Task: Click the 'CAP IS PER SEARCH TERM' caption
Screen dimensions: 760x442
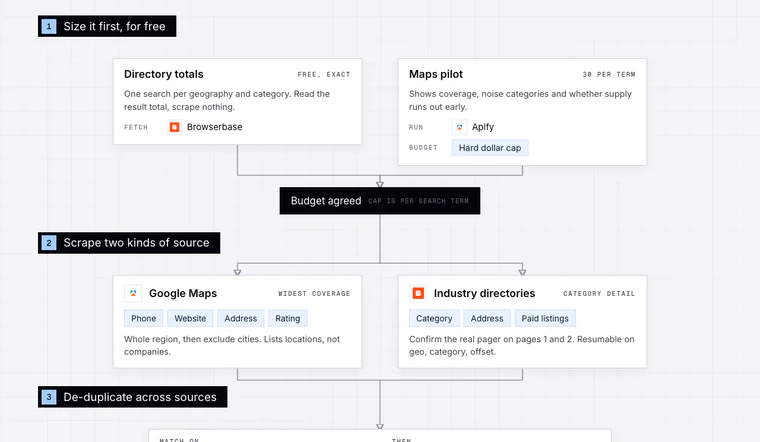Action: pos(418,201)
